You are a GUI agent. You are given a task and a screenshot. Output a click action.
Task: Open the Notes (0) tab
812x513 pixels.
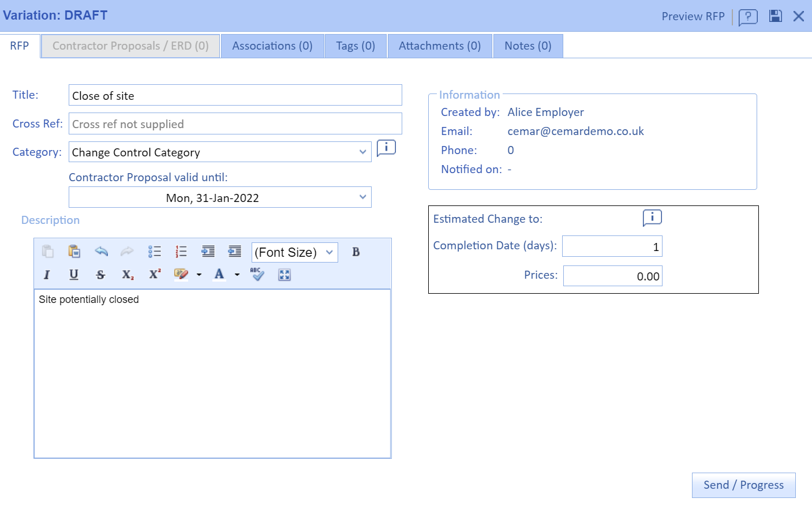(x=527, y=46)
